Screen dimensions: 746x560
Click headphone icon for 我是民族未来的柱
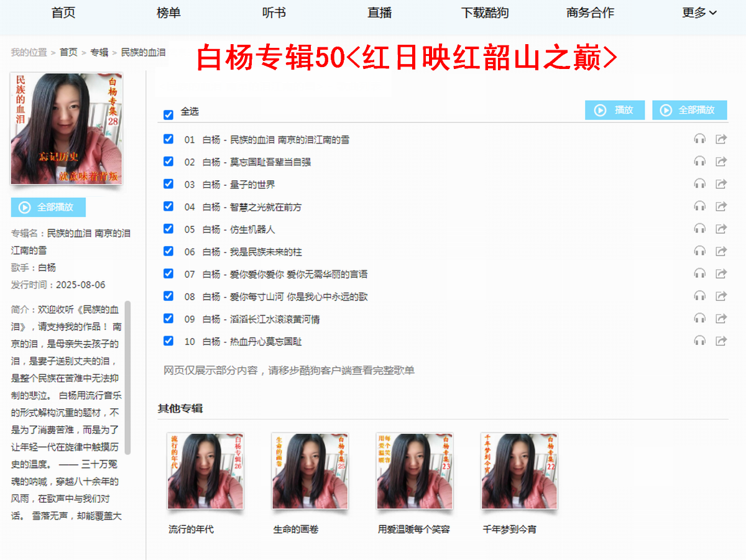pyautogui.click(x=700, y=251)
